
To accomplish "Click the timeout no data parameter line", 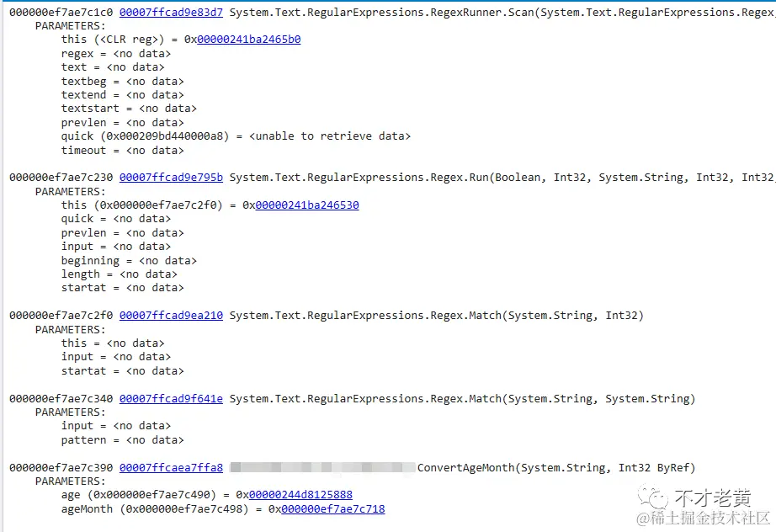I will [x=122, y=151].
